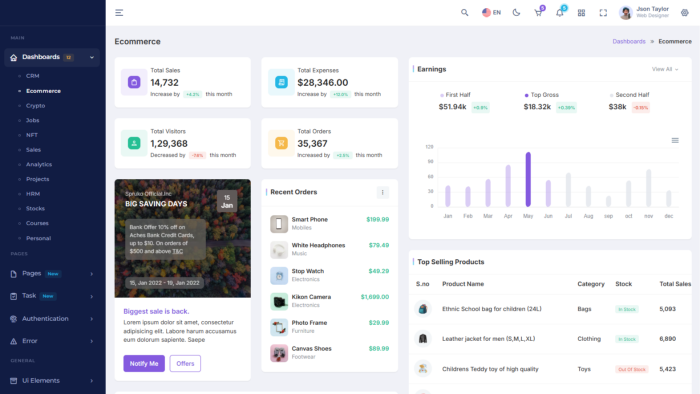
Task: Open the Personal dashboard
Action: pos(38,238)
